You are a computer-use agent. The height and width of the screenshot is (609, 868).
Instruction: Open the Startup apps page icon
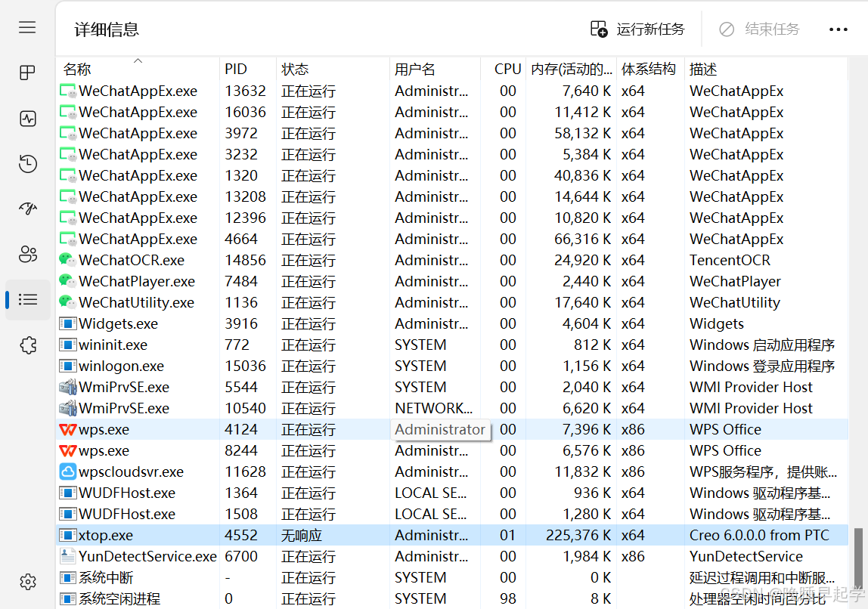pyautogui.click(x=28, y=209)
